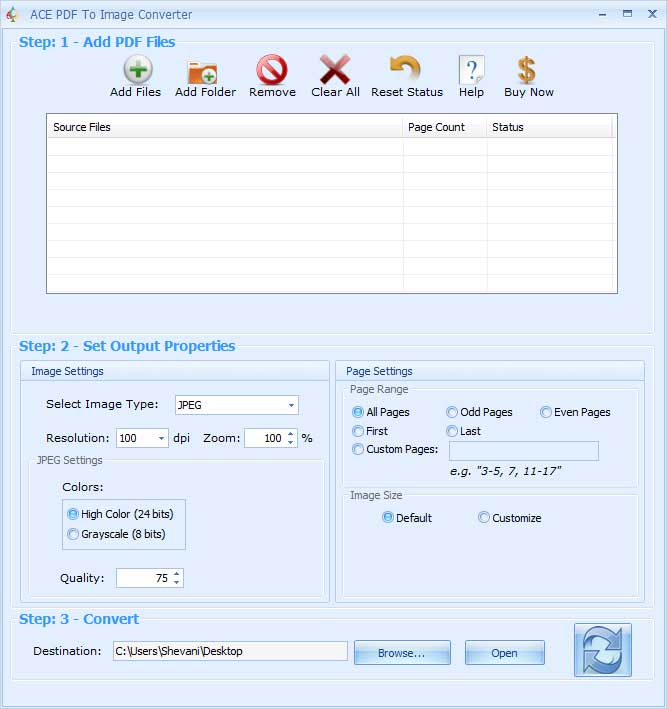
Task: Maximize the converter window
Action: (627, 14)
